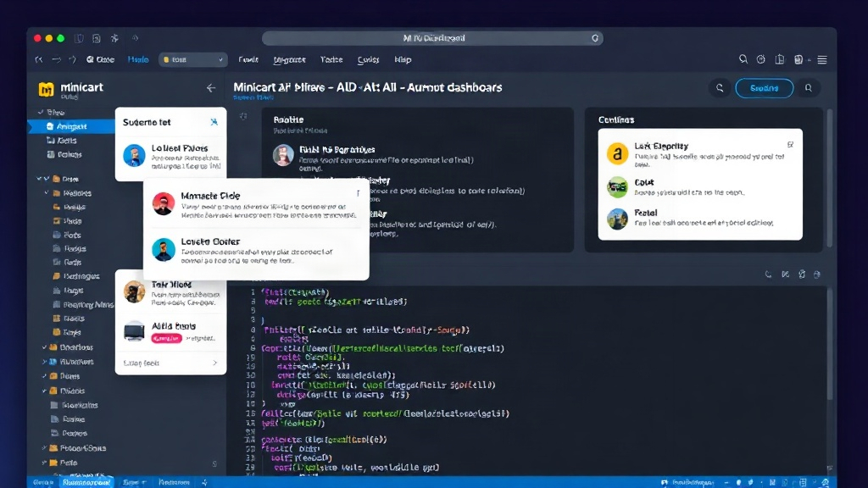This screenshot has width=868, height=488.
Task: Open the Lolleel Fdoes contact with blue avatar
Action: (x=170, y=156)
